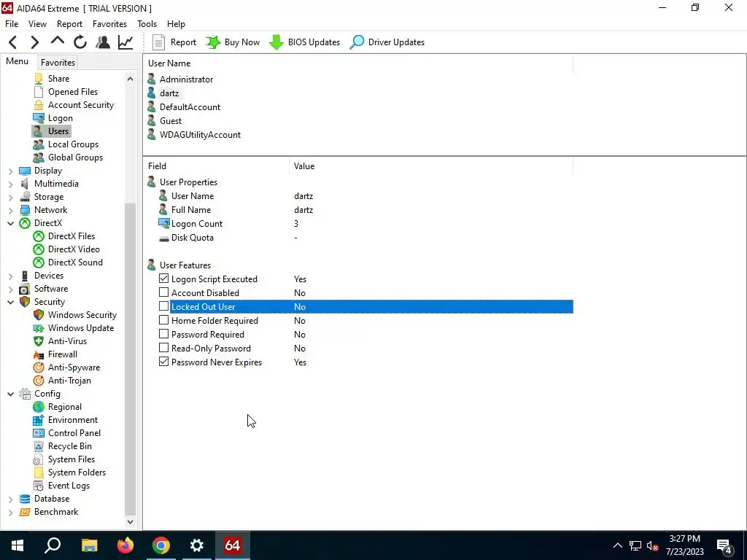
Task: Toggle the Account Disabled checkbox
Action: [163, 292]
